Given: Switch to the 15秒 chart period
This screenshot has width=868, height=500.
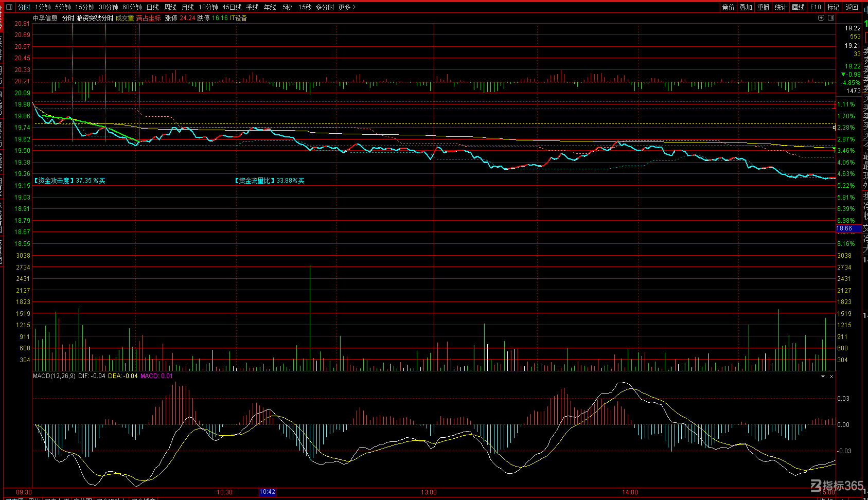Looking at the screenshot, I should pos(305,7).
